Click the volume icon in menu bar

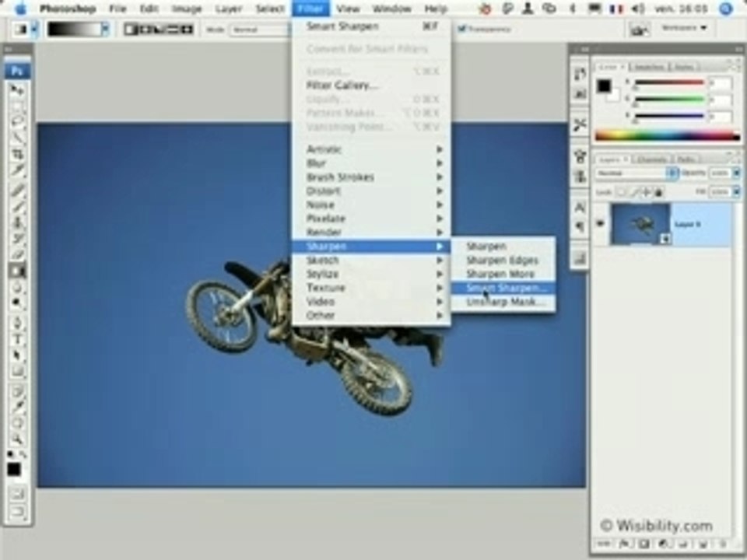(638, 9)
